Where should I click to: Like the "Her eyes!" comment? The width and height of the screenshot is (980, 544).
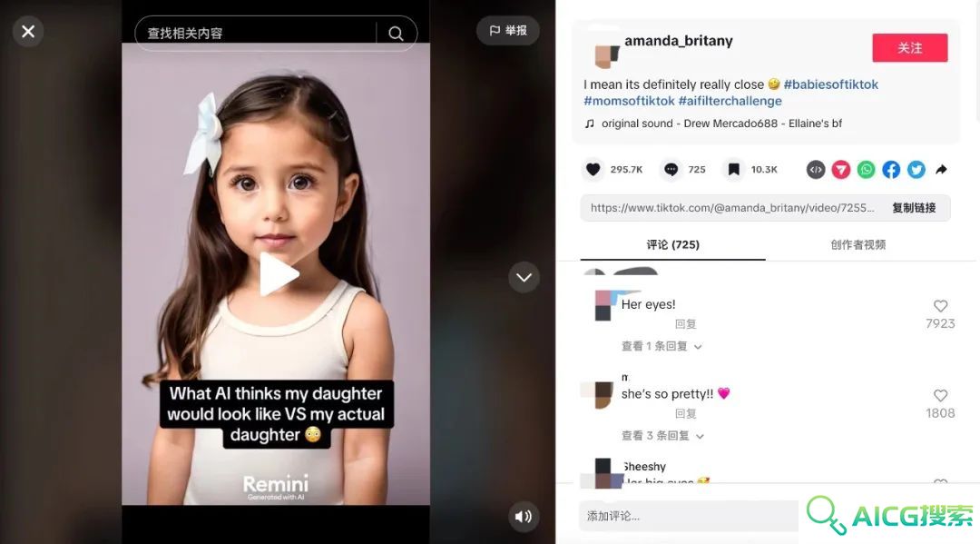tap(940, 306)
